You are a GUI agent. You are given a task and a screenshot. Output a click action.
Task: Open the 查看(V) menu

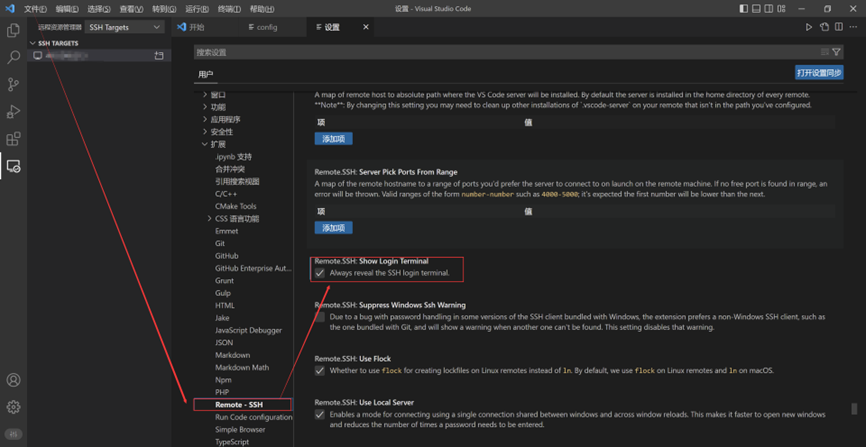131,9
